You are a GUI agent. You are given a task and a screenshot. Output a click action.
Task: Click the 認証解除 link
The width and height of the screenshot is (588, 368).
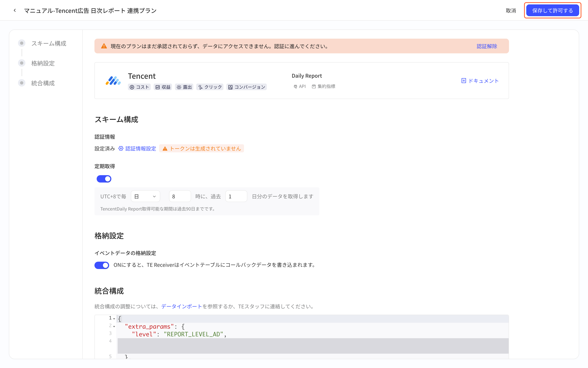point(487,46)
